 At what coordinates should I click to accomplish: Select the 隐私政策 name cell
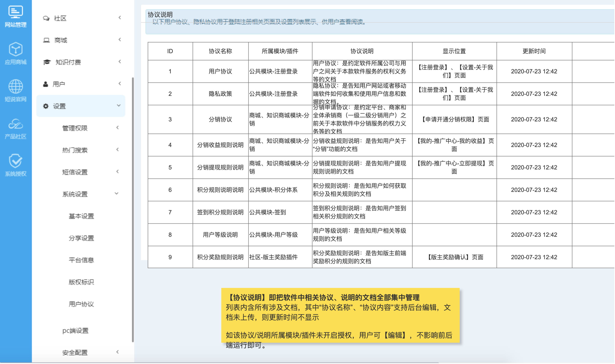[x=221, y=94]
